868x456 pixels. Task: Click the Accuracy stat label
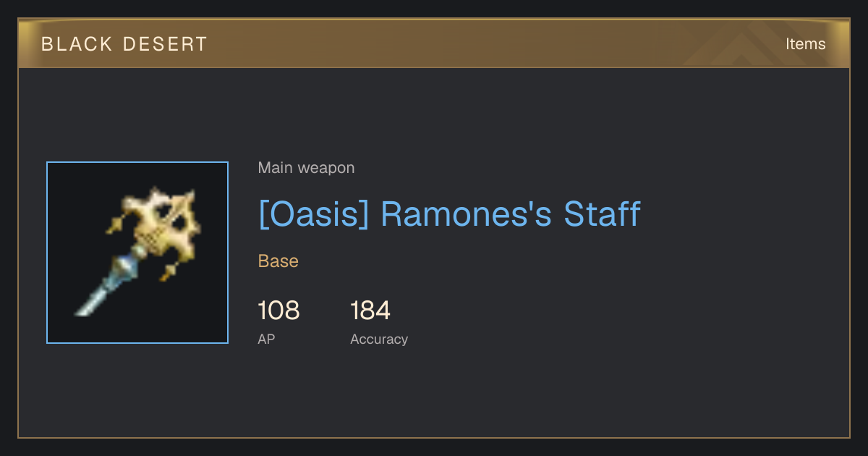pos(379,339)
